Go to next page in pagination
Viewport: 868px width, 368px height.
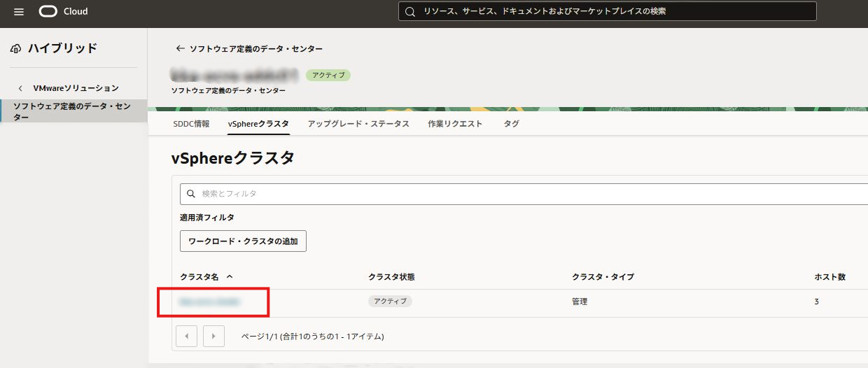tap(213, 336)
